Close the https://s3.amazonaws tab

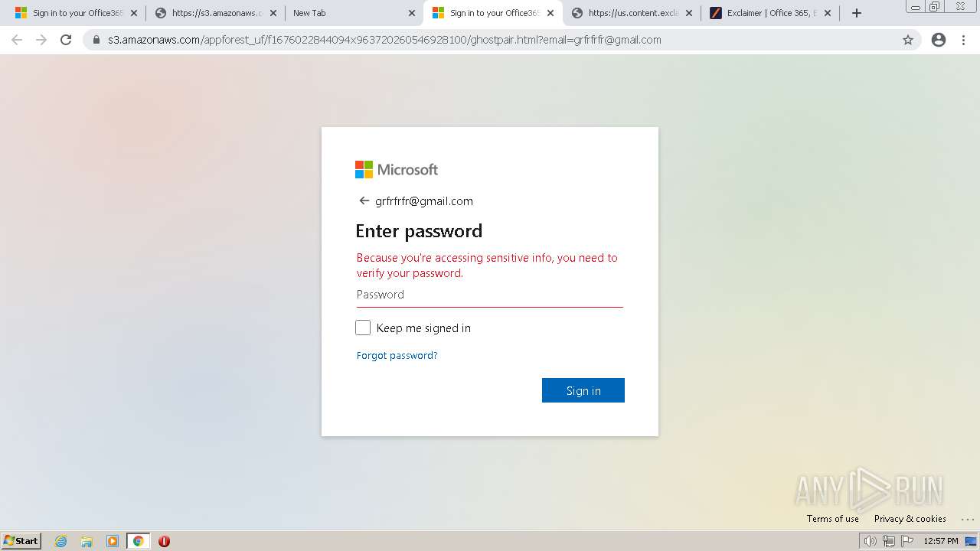point(273,13)
